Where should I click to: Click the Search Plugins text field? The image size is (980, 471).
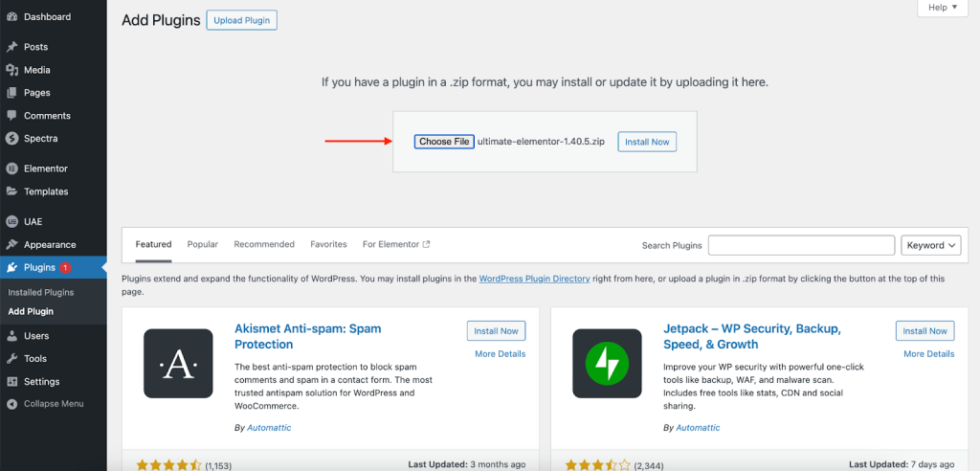[801, 245]
